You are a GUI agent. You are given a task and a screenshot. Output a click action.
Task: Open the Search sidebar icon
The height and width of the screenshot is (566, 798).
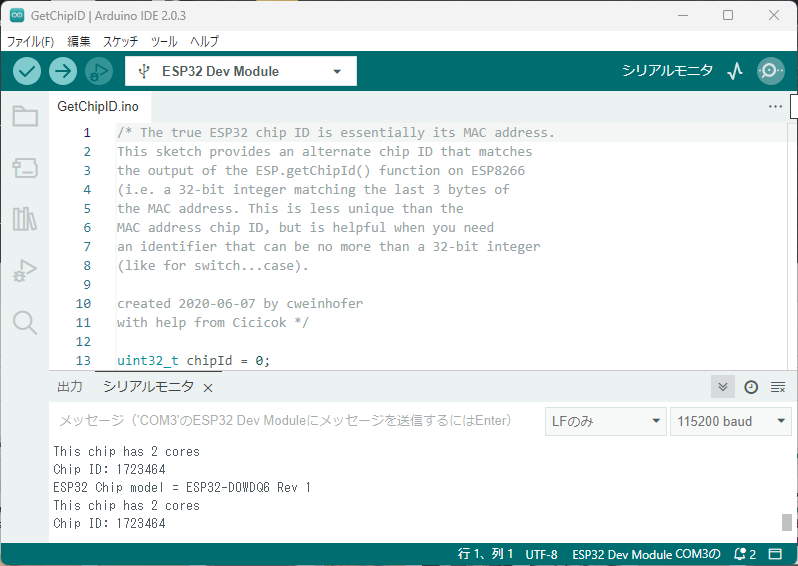(x=25, y=322)
